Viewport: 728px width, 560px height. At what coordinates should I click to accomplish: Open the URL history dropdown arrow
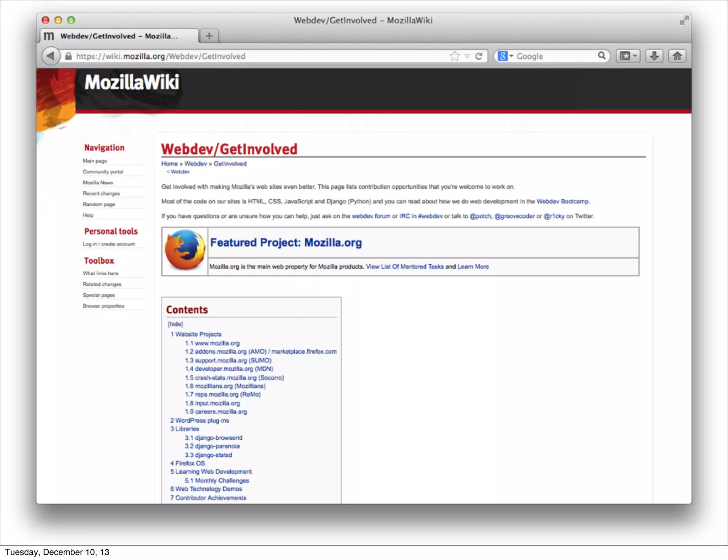[467, 56]
